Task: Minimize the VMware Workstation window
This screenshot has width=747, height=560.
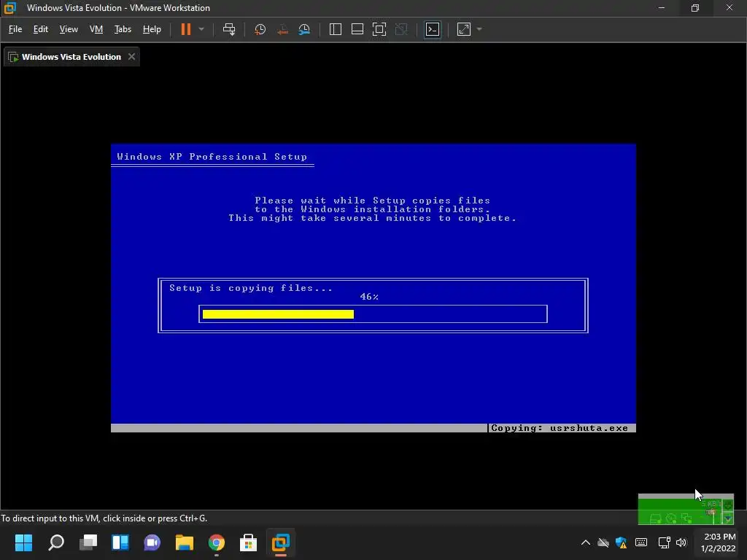Action: pyautogui.click(x=661, y=8)
